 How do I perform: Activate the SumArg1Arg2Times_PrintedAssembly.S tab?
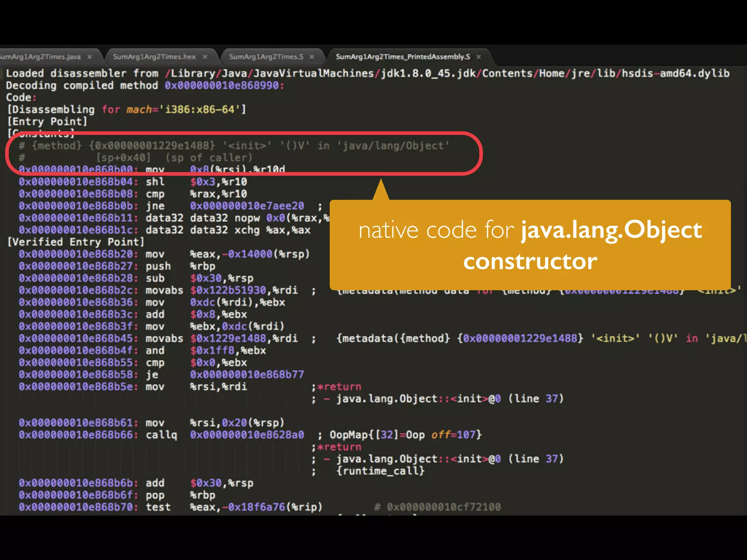click(x=403, y=57)
